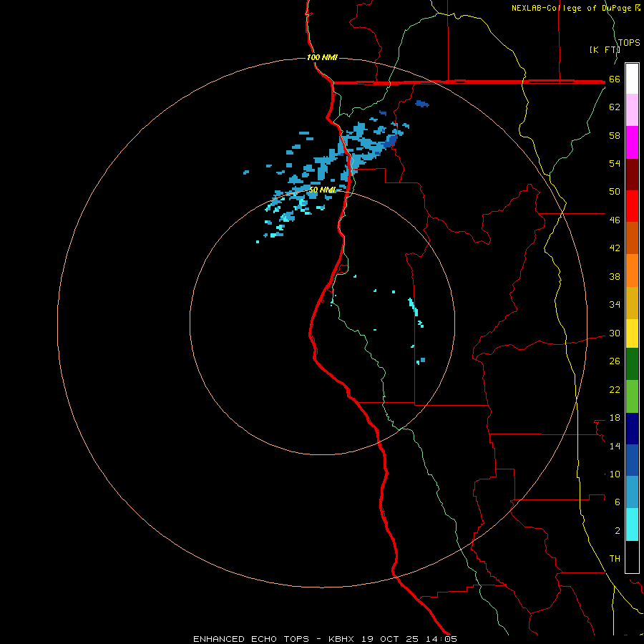Click the medium blue swatch near 10
The image size is (644, 644).
tap(632, 460)
